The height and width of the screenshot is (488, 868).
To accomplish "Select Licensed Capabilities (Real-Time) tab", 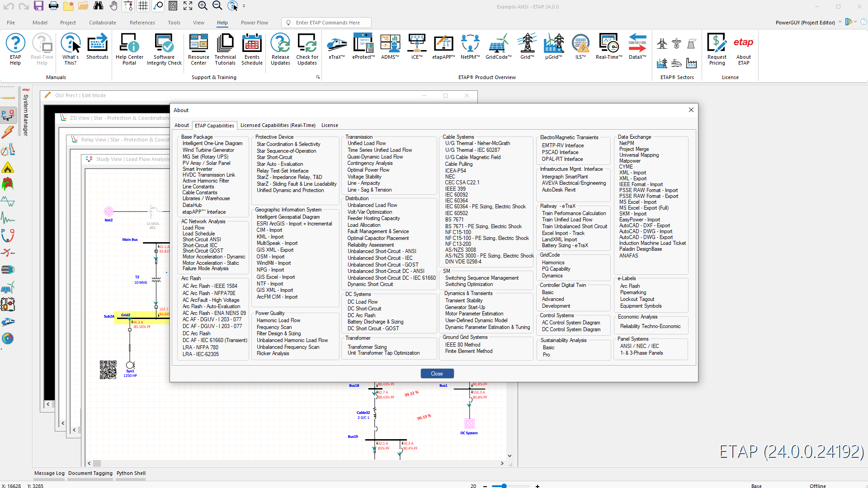I will point(278,125).
